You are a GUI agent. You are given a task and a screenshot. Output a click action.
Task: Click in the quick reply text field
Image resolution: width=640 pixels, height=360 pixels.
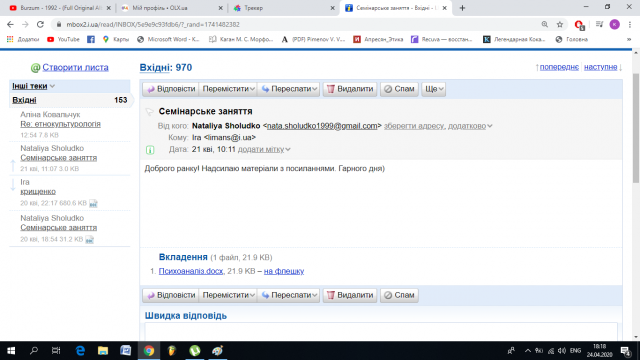click(381, 331)
